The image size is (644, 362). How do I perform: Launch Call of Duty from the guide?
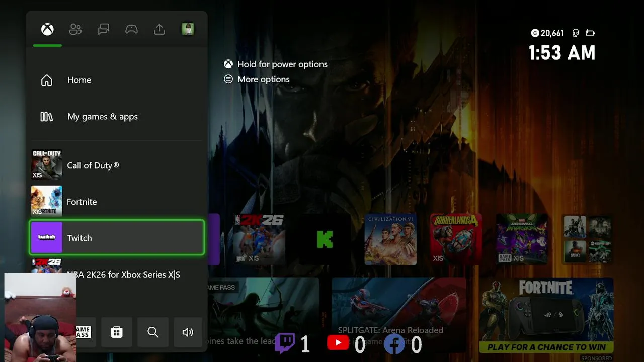click(x=117, y=165)
